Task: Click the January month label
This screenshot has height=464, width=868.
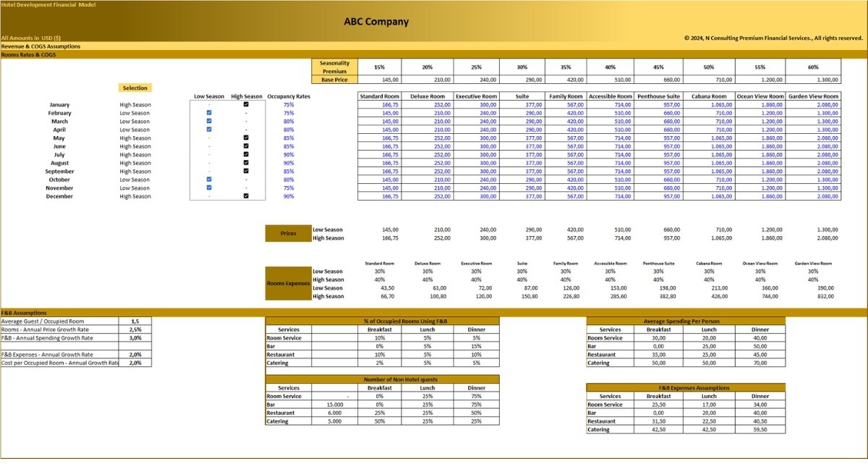Action: pyautogui.click(x=59, y=104)
